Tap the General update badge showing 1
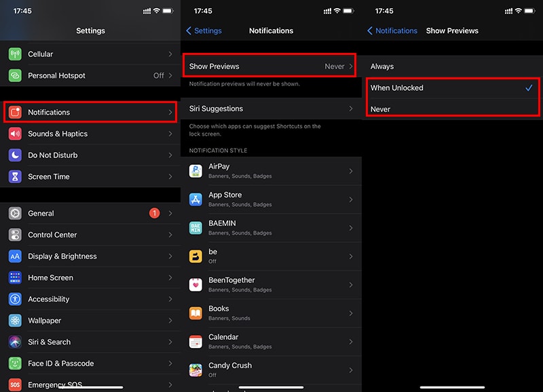Screen dimensions: 543x392 pyautogui.click(x=155, y=213)
